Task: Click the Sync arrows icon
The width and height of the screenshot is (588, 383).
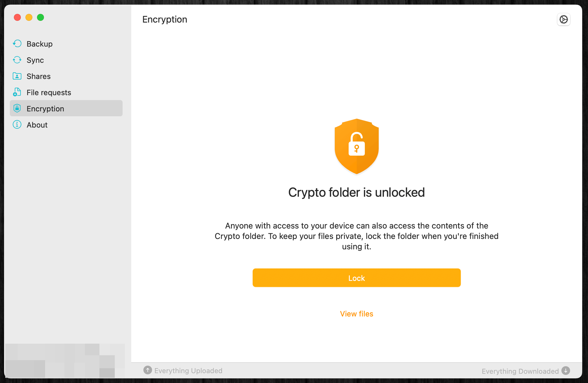Action: [17, 60]
